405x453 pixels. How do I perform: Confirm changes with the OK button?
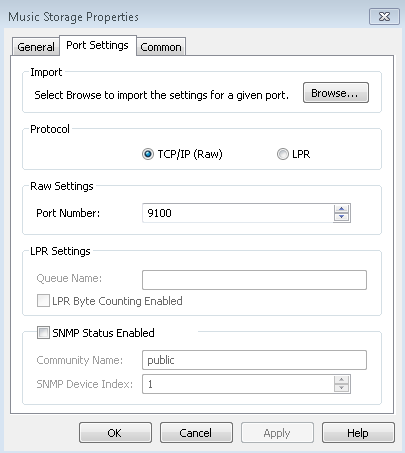[x=115, y=433]
